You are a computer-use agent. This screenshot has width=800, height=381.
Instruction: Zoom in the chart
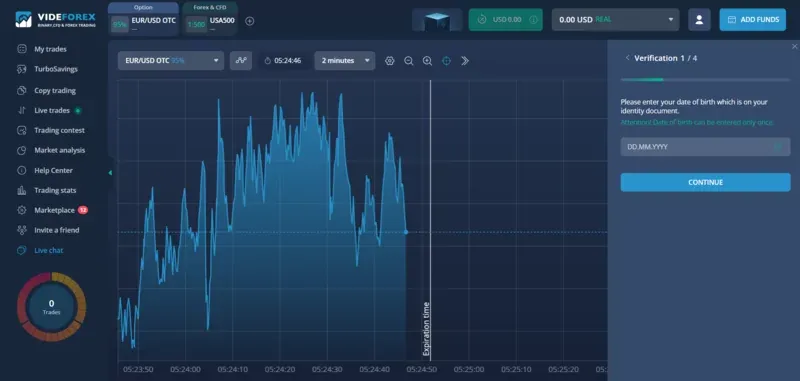click(x=428, y=61)
